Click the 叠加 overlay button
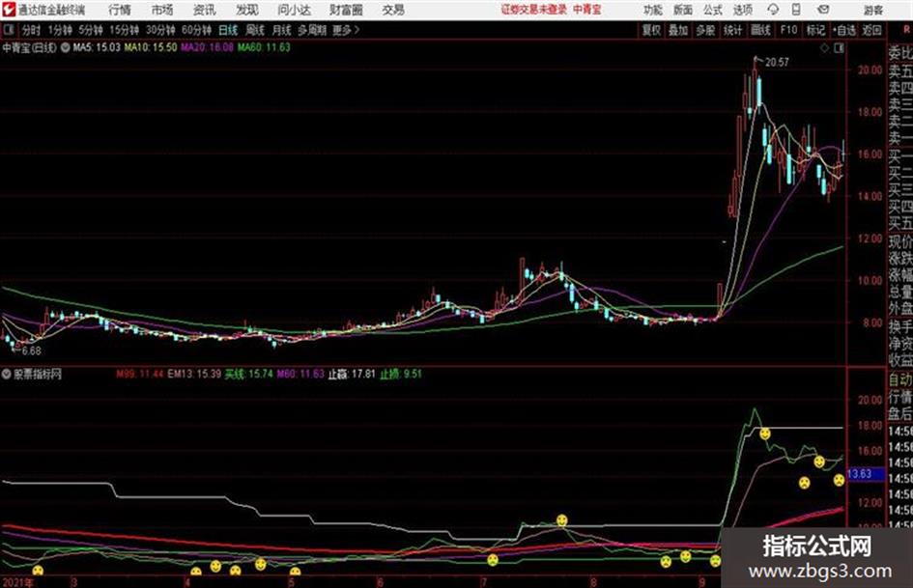Screen dimensions: 913x588 tap(678, 30)
